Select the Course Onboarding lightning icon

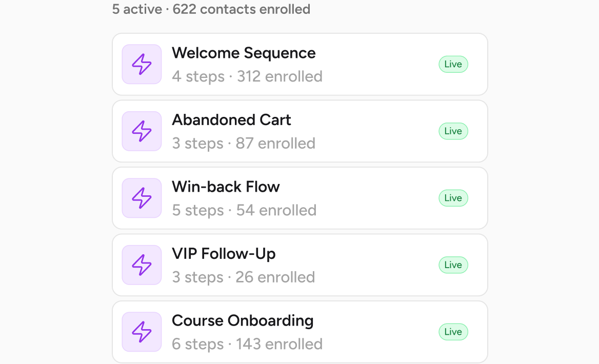click(142, 332)
